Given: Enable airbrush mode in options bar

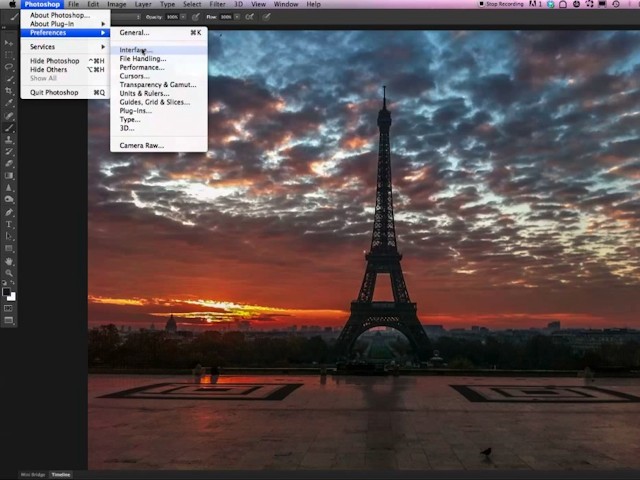Looking at the screenshot, I should pos(249,17).
